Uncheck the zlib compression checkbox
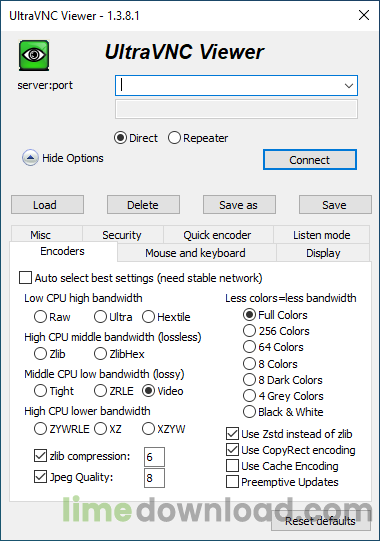This screenshot has height=541, width=380. tap(40, 456)
